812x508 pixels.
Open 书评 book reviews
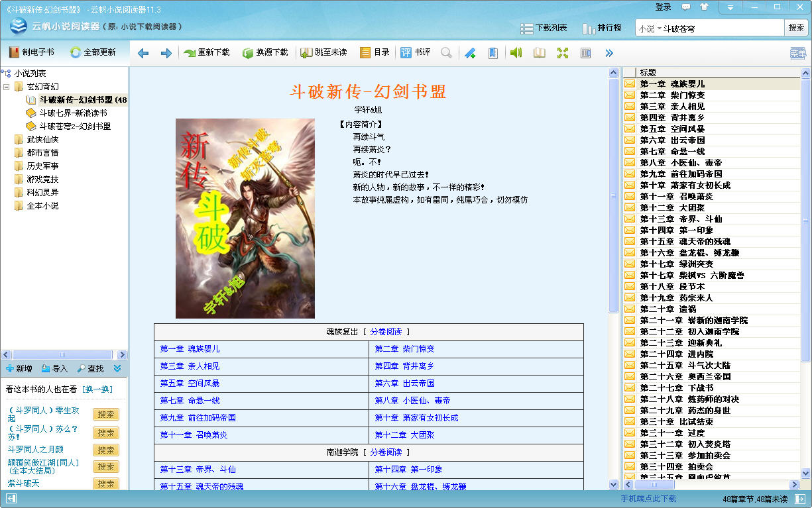[416, 52]
